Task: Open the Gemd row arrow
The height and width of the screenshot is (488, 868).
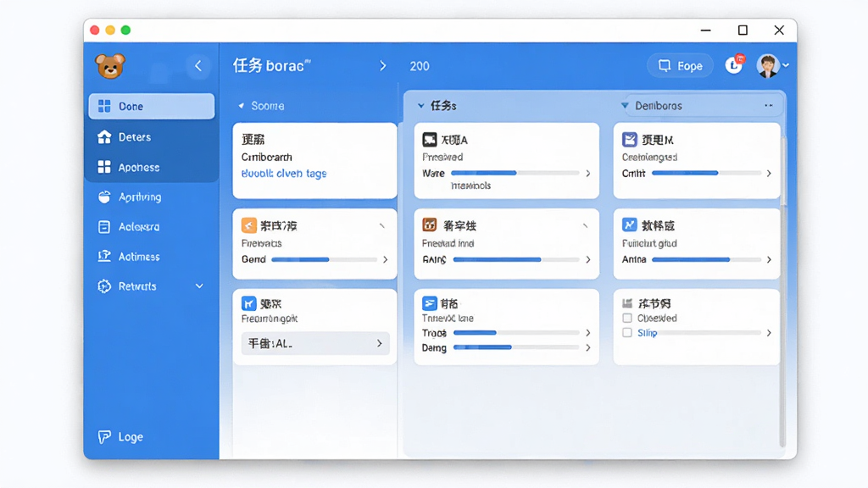Action: click(x=386, y=259)
